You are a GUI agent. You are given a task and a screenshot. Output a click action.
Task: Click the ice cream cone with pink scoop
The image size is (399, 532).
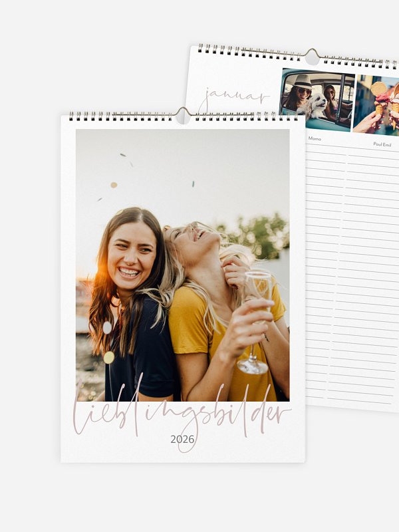(x=379, y=98)
